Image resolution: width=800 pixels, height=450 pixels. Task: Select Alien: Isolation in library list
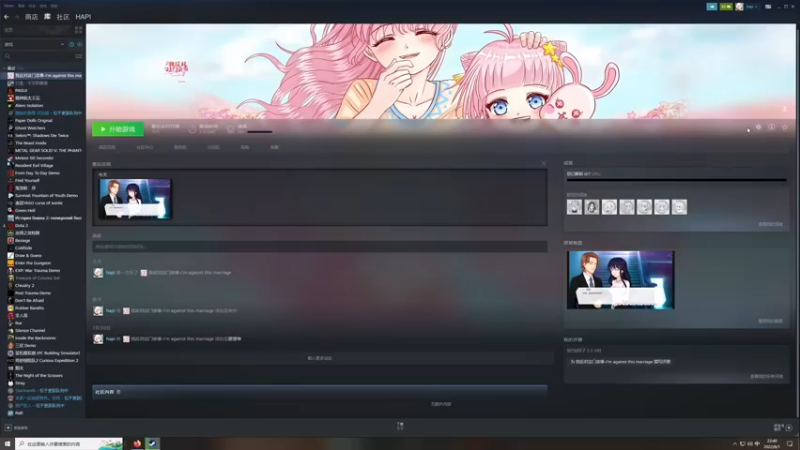[x=29, y=106]
